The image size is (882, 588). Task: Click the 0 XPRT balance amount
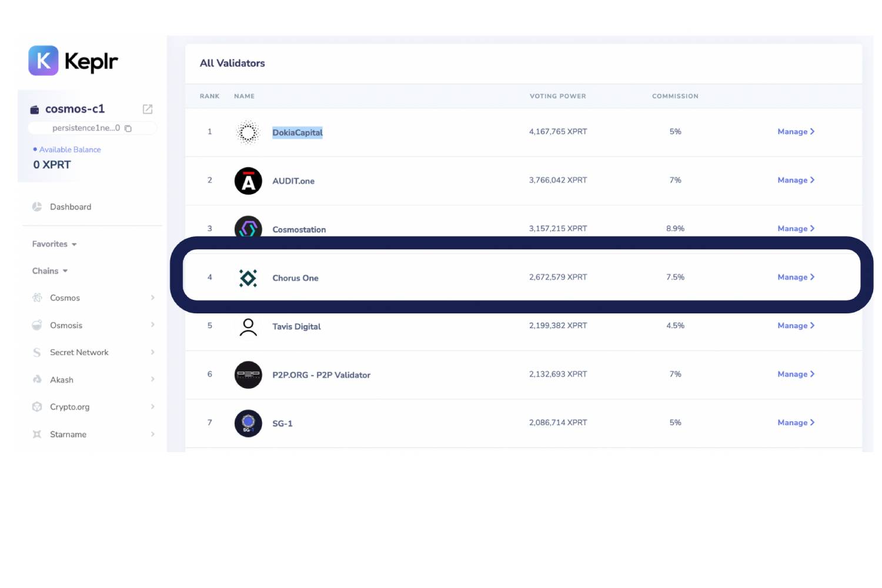click(x=52, y=165)
